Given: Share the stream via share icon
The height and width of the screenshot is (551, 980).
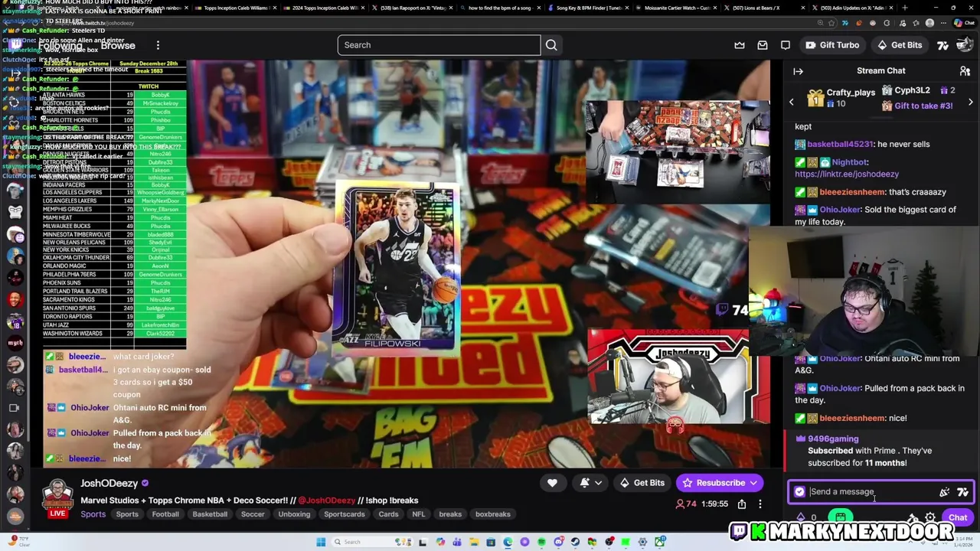Looking at the screenshot, I should click(x=742, y=504).
